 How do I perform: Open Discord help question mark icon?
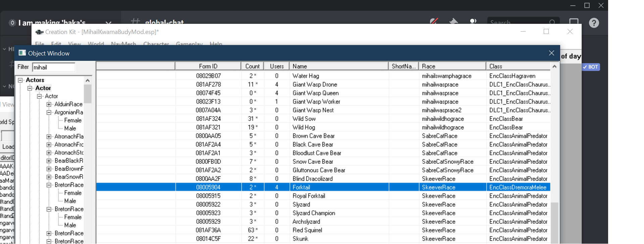click(x=594, y=23)
